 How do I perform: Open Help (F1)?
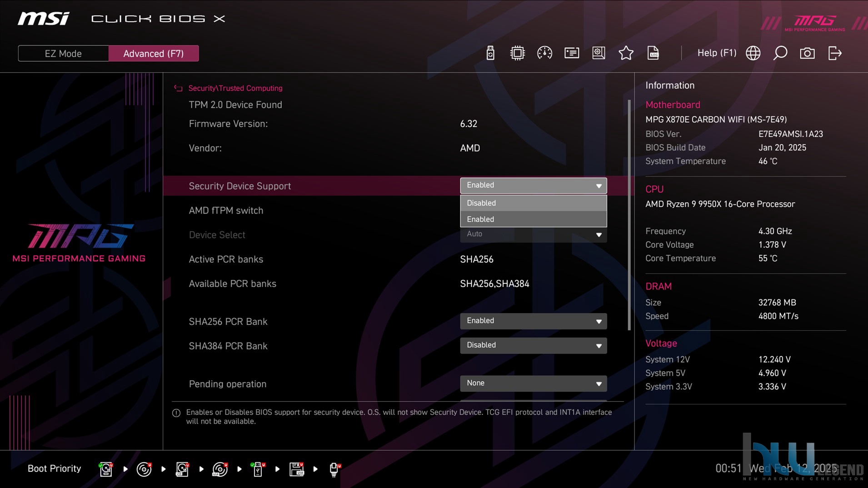717,53
